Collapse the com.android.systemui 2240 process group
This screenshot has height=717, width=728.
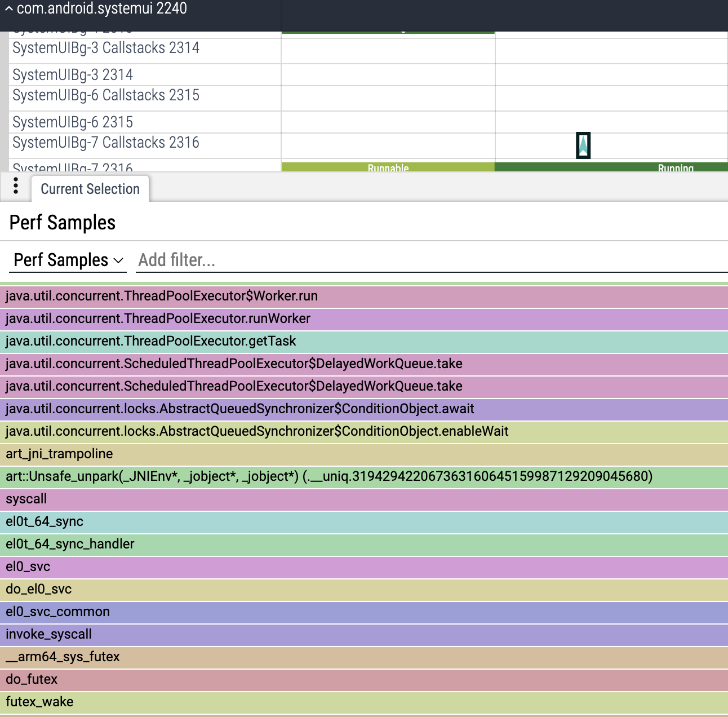point(8,9)
